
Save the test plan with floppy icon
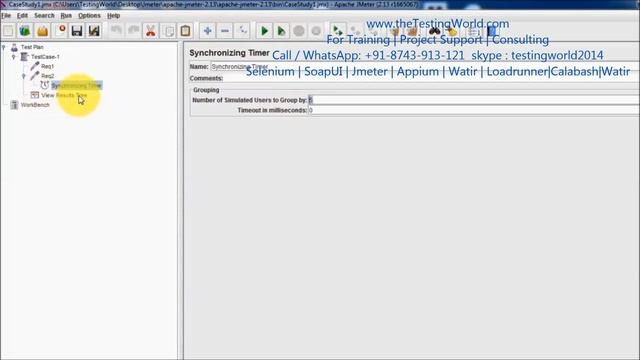[77, 31]
